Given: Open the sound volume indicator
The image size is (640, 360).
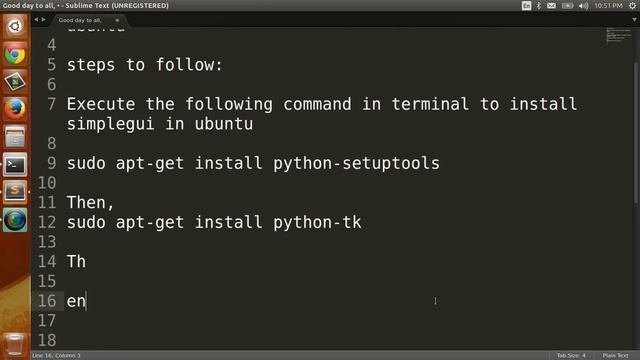Looking at the screenshot, I should click(x=584, y=6).
